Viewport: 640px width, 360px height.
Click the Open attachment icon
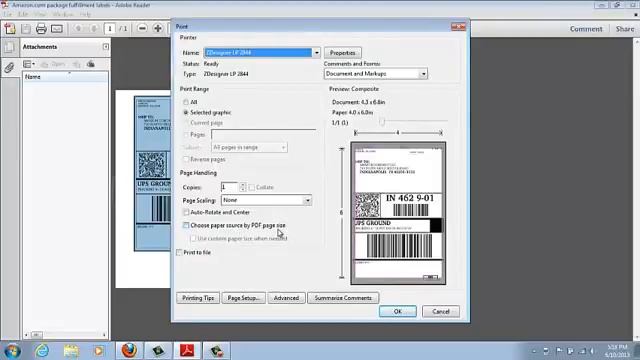point(54,64)
